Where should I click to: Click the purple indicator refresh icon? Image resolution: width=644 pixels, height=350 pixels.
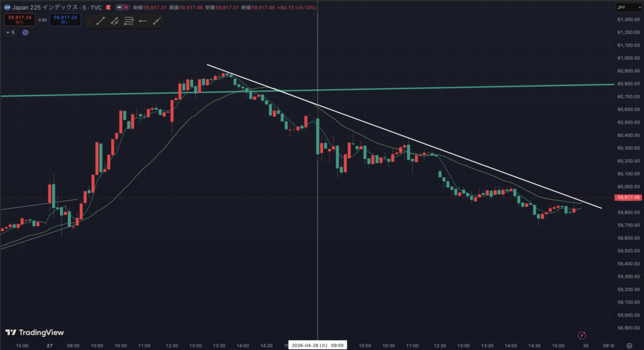[26, 32]
